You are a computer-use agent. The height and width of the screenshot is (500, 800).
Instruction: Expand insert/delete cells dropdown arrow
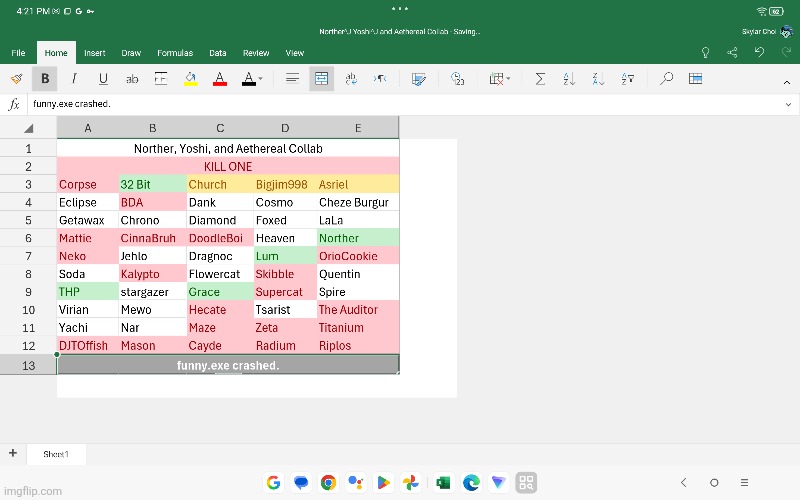point(508,79)
